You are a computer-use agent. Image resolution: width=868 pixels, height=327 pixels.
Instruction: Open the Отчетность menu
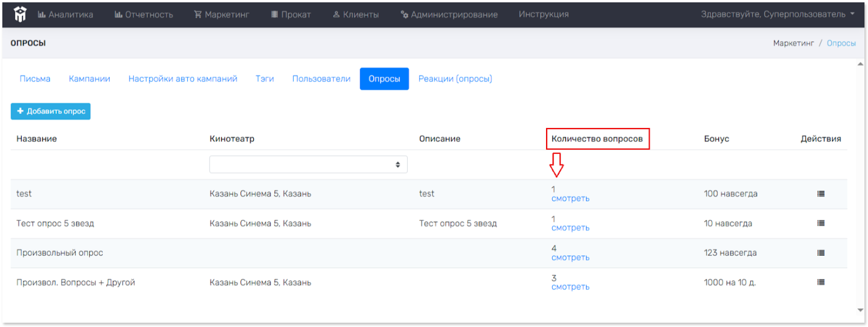(144, 15)
